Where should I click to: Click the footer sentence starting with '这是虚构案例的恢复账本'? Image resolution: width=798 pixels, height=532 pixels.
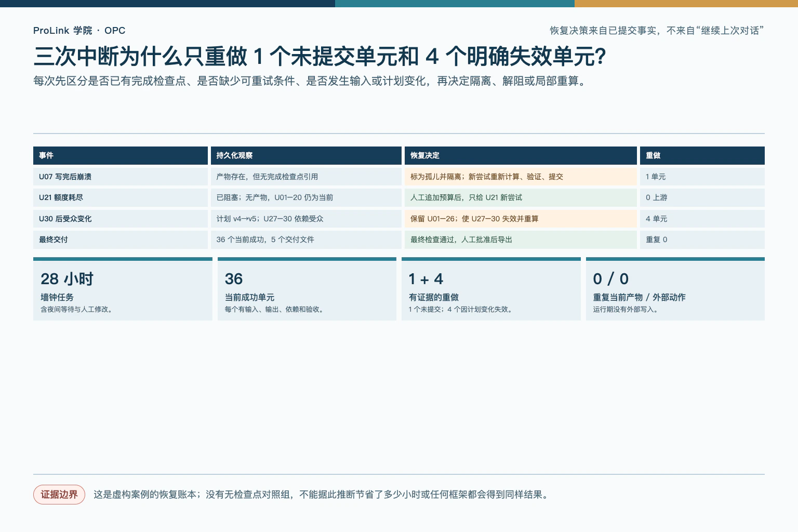click(322, 495)
